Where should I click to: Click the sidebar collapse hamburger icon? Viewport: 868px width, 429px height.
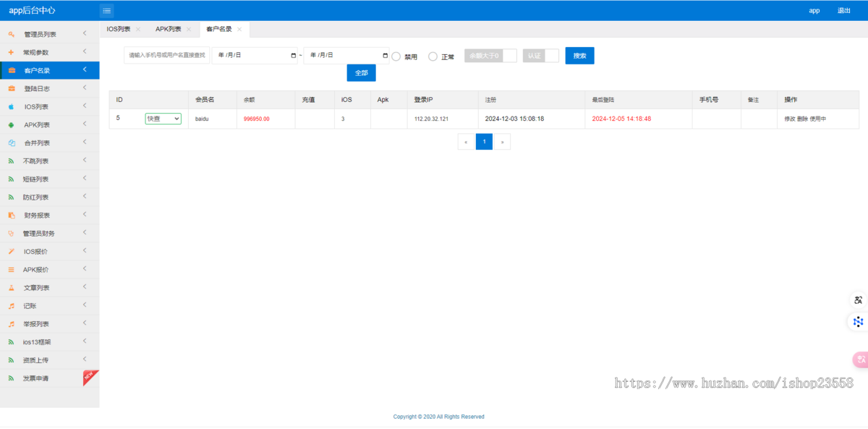[x=106, y=11]
